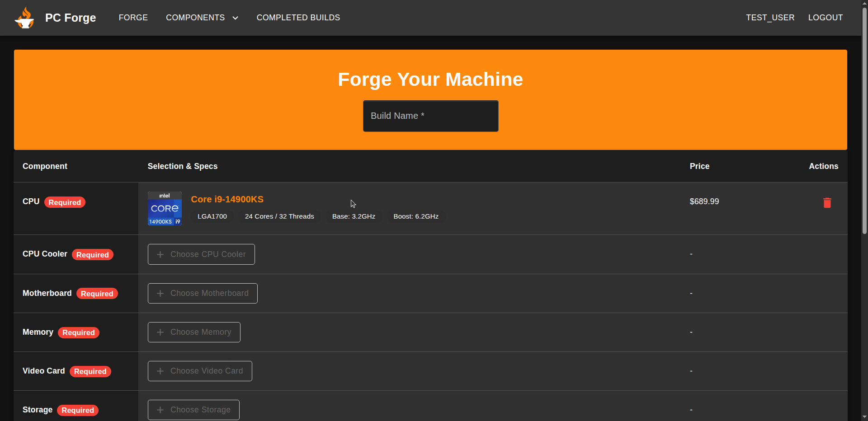Image resolution: width=868 pixels, height=421 pixels.
Task: Click the PC Forge brand title
Action: (x=71, y=18)
